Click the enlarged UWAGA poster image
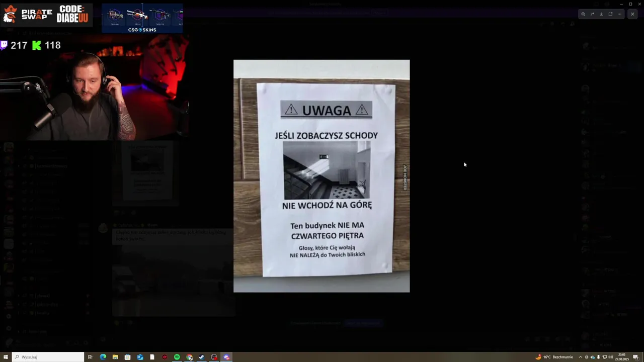 (321, 176)
